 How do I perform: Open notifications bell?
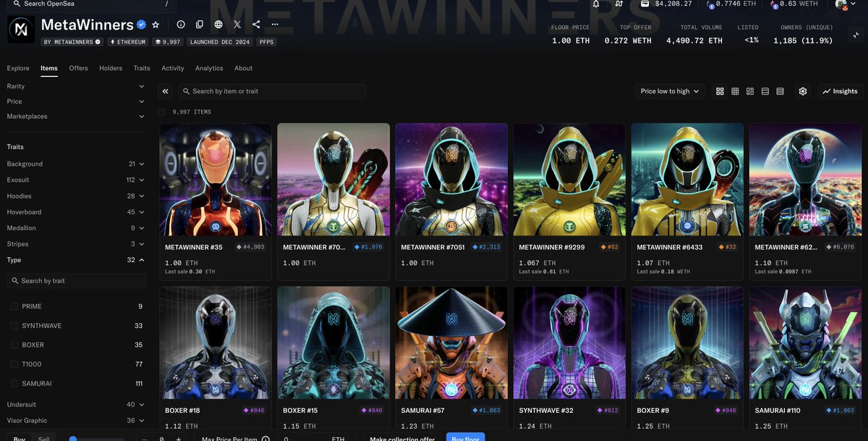(596, 4)
